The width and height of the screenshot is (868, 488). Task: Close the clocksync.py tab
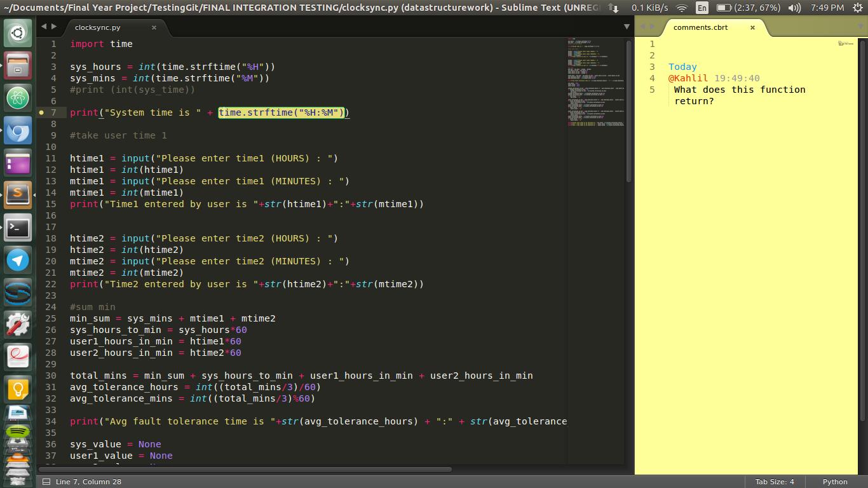[x=154, y=27]
